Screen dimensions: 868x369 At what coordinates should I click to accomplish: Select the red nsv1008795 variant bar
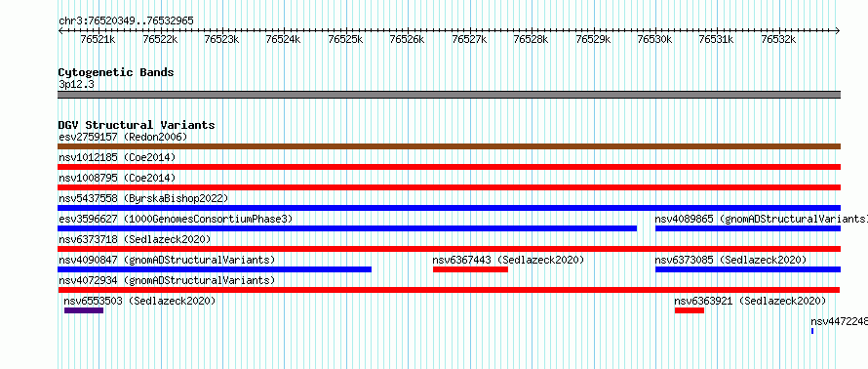point(449,187)
